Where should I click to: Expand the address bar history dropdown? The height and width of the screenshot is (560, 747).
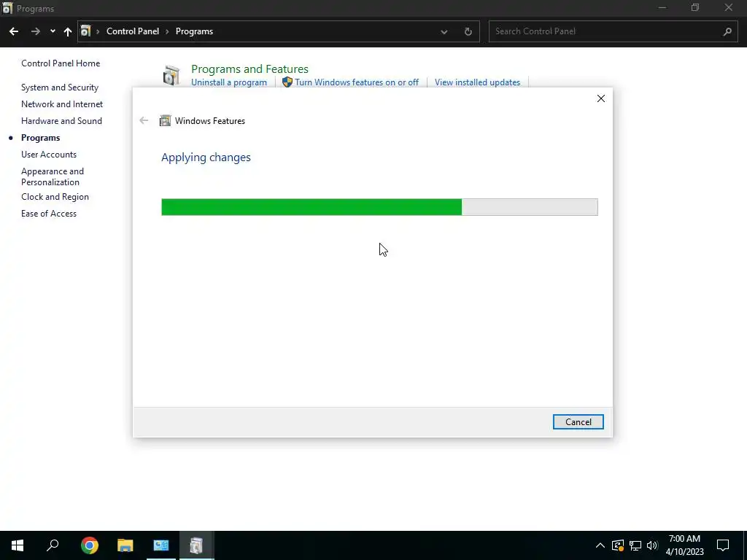(444, 32)
